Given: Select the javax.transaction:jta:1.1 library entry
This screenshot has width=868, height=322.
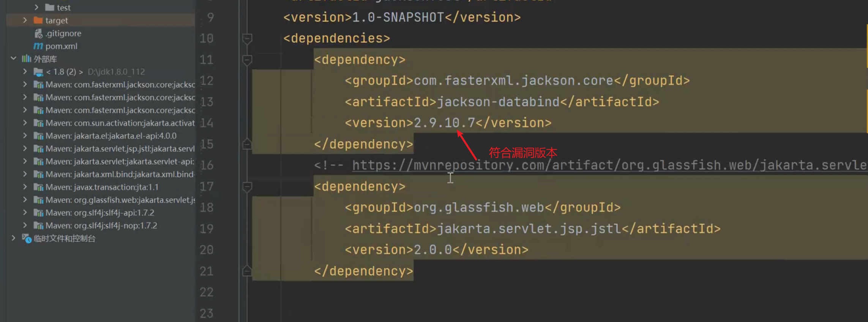Looking at the screenshot, I should 116,187.
